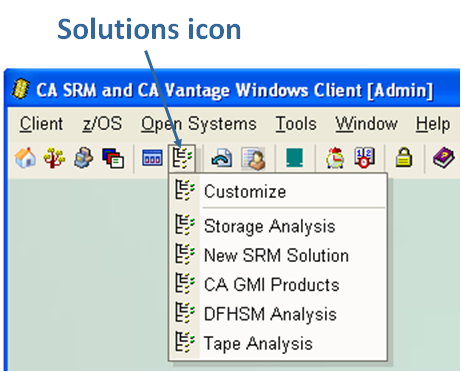Select New SRM Solution entry
The width and height of the screenshot is (461, 372).
[x=278, y=255]
